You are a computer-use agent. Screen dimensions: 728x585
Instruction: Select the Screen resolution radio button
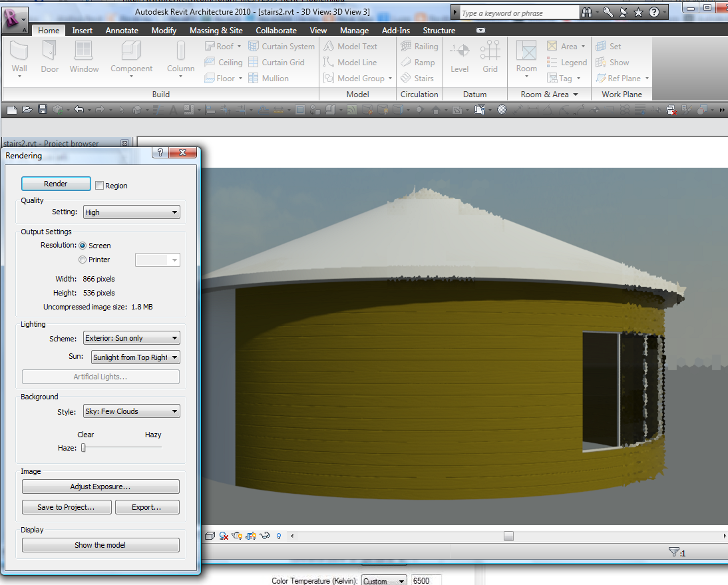83,246
